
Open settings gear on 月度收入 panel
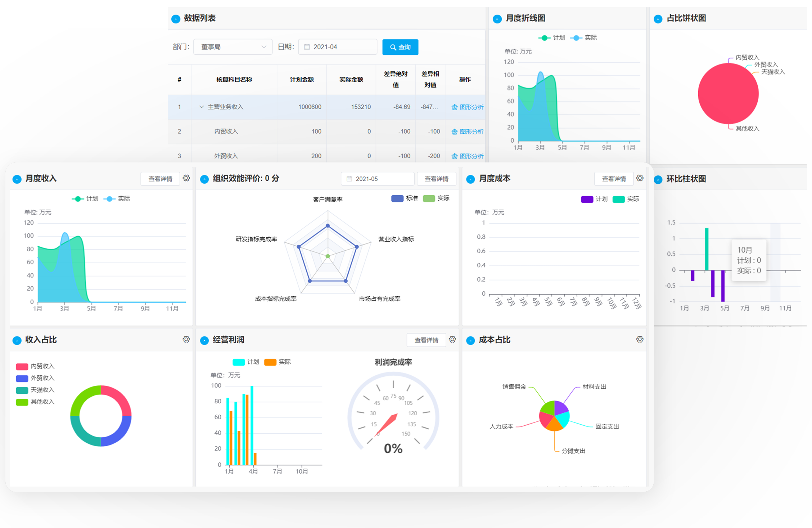[186, 178]
